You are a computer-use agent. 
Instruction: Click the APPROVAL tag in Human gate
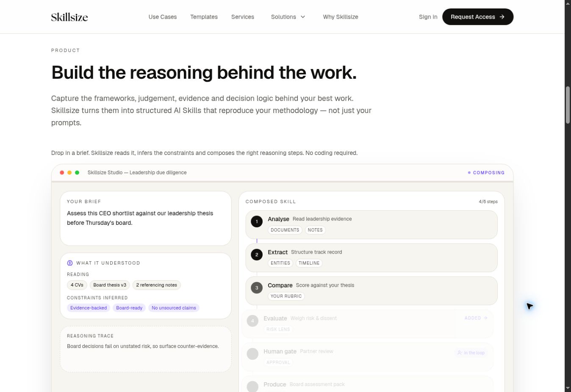278,362
